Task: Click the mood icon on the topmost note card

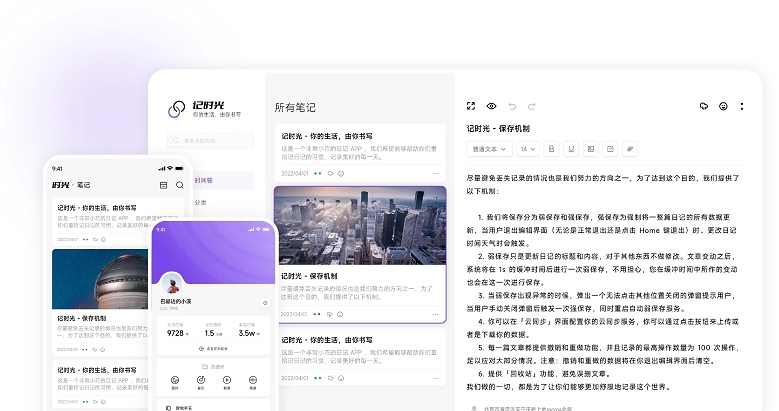Action: point(341,173)
